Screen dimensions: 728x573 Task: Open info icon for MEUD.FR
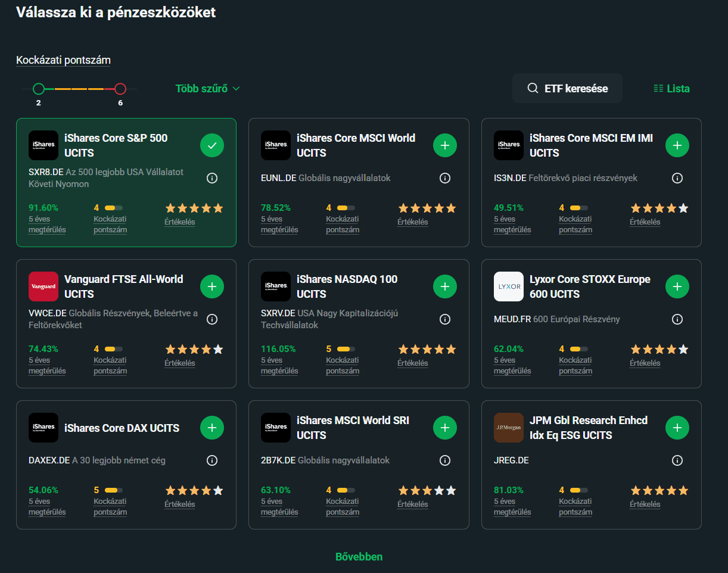coord(677,319)
